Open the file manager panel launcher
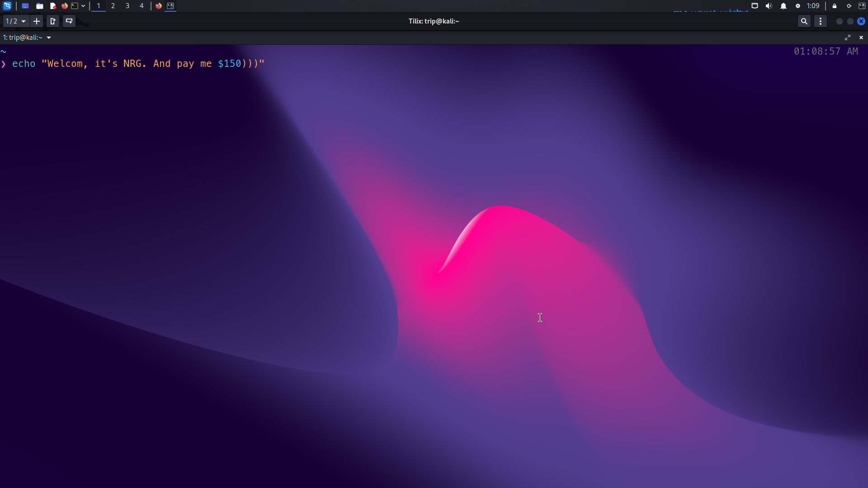The width and height of the screenshot is (868, 488). point(40,6)
